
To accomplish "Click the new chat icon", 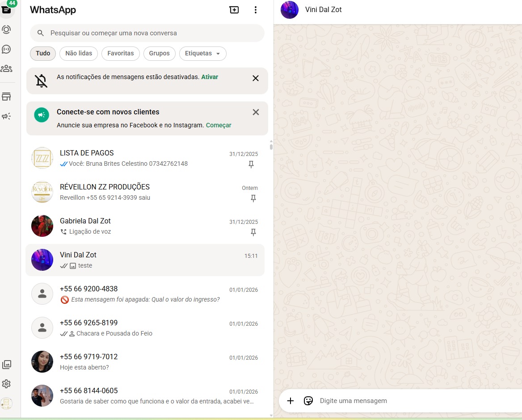I will (234, 10).
